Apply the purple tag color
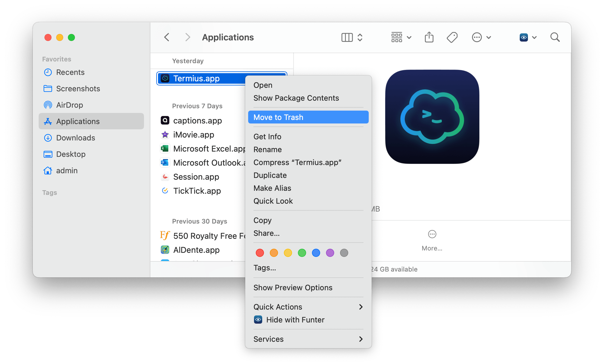 (x=330, y=253)
